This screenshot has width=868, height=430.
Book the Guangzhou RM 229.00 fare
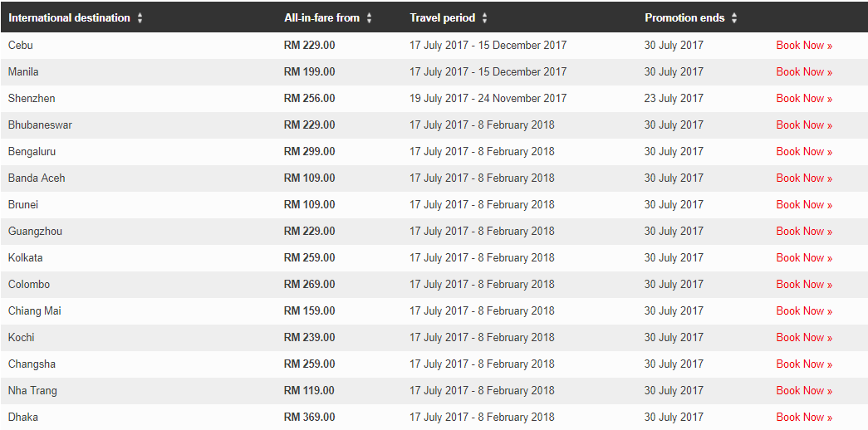pos(804,232)
